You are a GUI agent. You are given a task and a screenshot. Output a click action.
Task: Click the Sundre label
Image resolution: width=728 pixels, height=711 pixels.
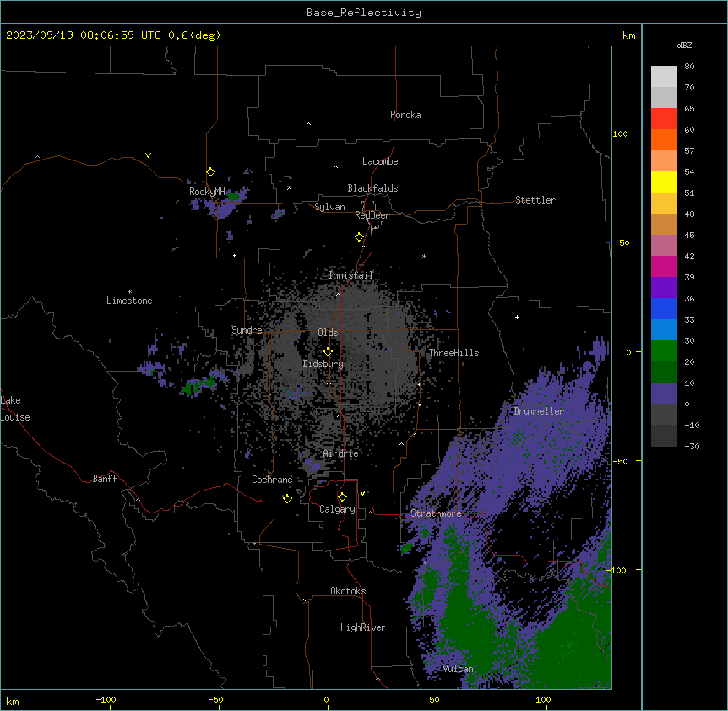click(x=247, y=330)
